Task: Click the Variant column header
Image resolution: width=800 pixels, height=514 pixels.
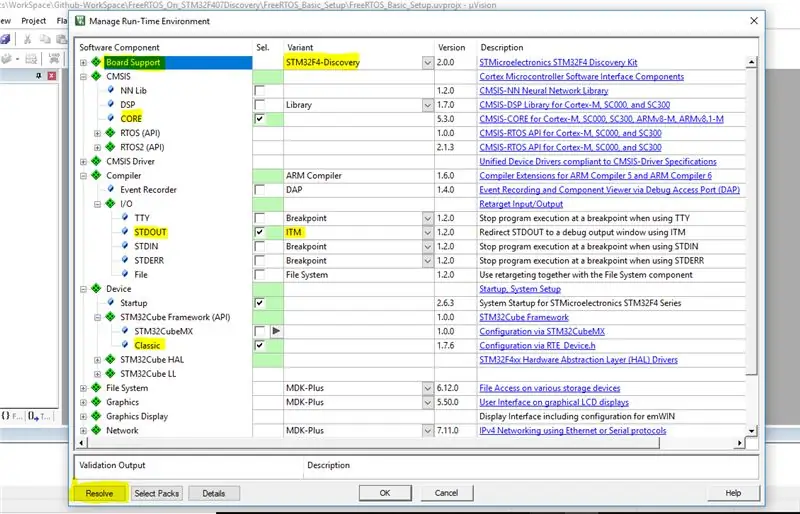Action: [300, 47]
